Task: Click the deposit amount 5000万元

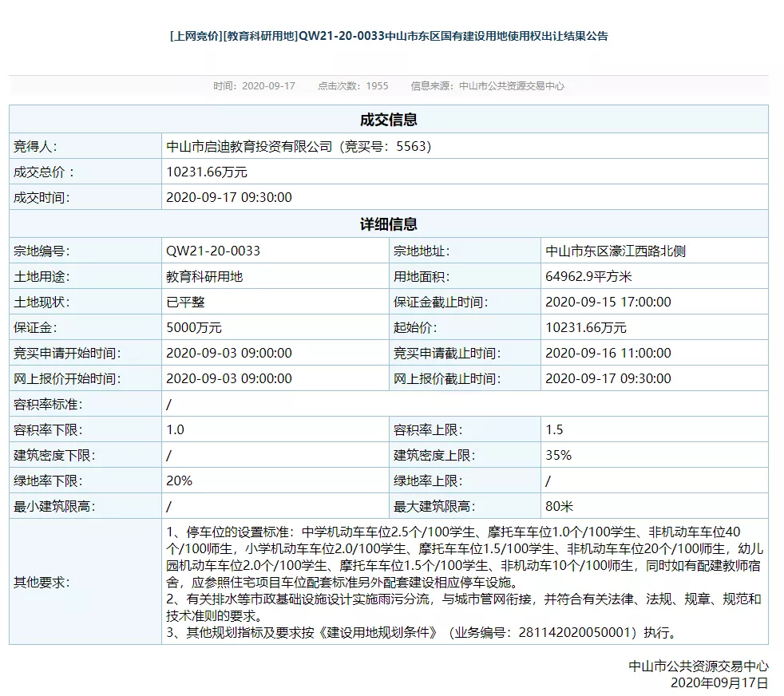Action: coord(194,327)
